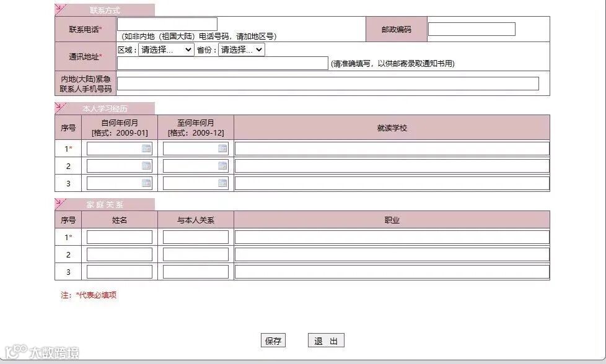Click row 2 就读学校 field
The image size is (606, 364).
point(392,166)
